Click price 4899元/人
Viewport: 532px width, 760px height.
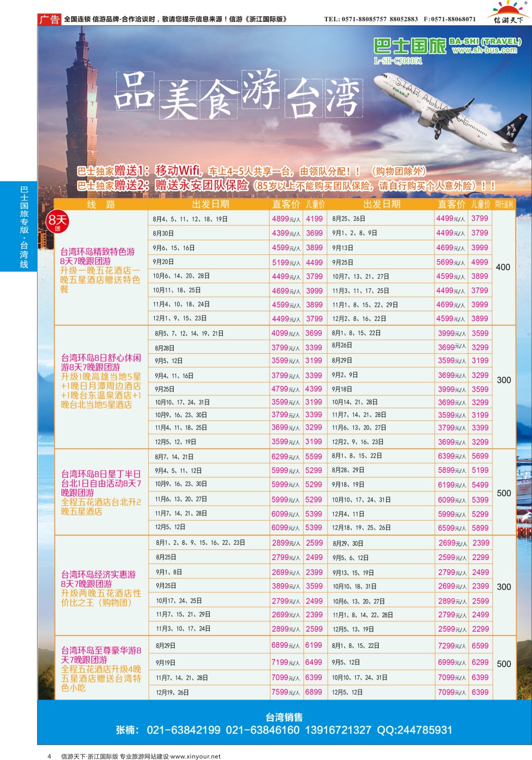[x=286, y=219]
